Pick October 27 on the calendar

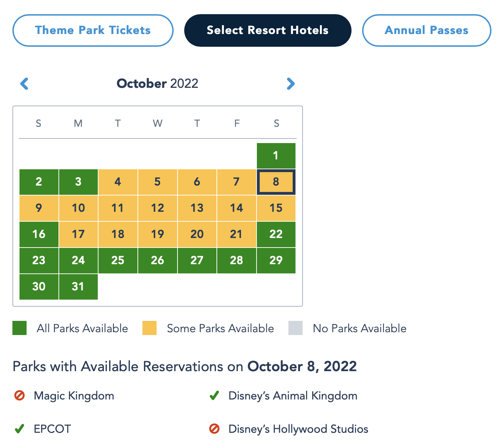(197, 260)
